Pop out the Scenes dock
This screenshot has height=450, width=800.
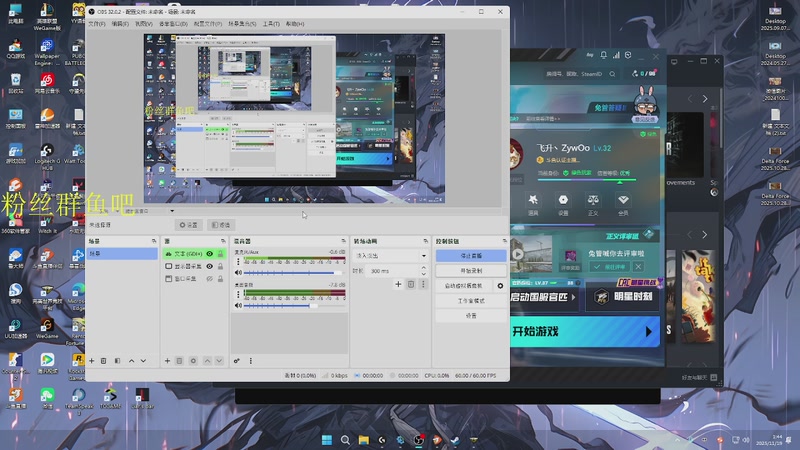click(154, 241)
